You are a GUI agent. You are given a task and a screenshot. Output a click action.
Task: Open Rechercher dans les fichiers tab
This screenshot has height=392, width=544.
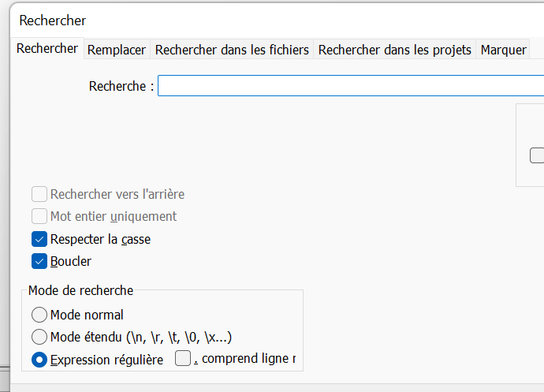[232, 50]
